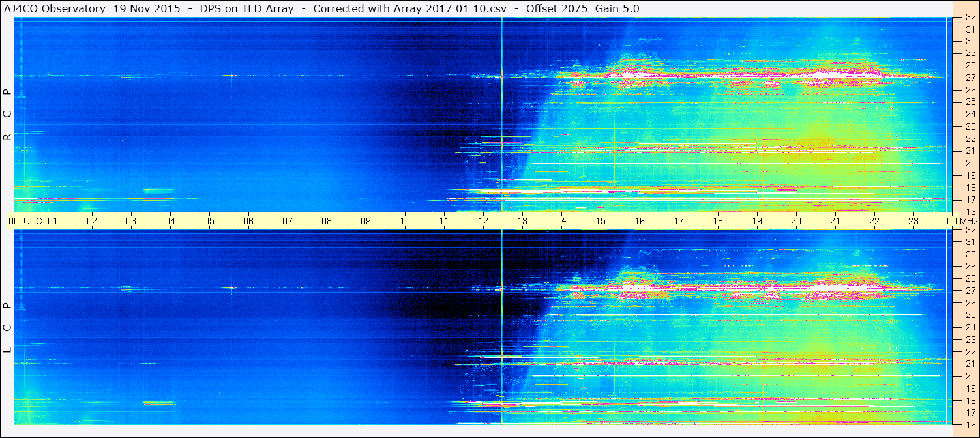
Task: Click "Corrected with Array 2017 01 10.csv" text
Action: tap(410, 8)
